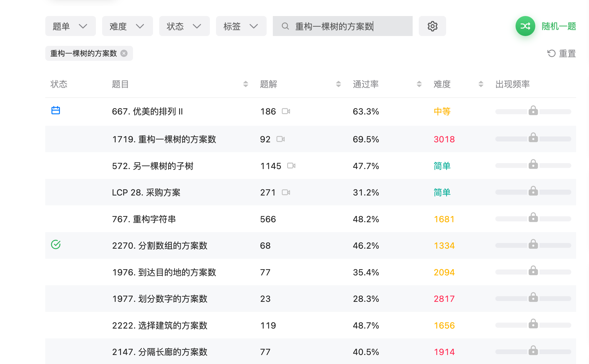Click the green solved checkmark for 2270

point(56,244)
